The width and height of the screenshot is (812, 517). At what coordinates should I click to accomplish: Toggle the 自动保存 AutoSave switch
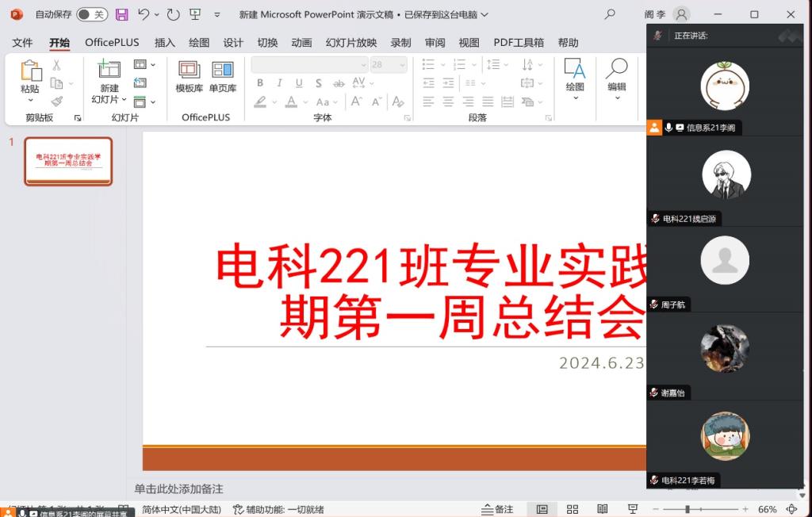[x=92, y=14]
